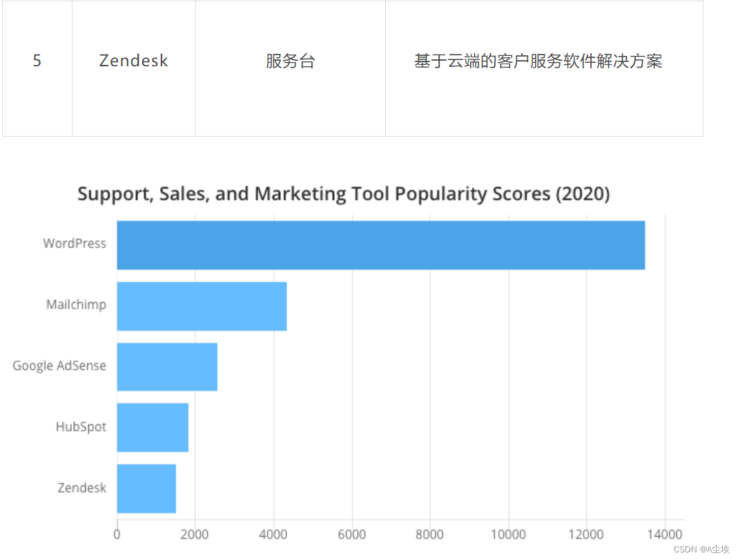
Task: Select the WordPress axis label
Action: [x=75, y=243]
